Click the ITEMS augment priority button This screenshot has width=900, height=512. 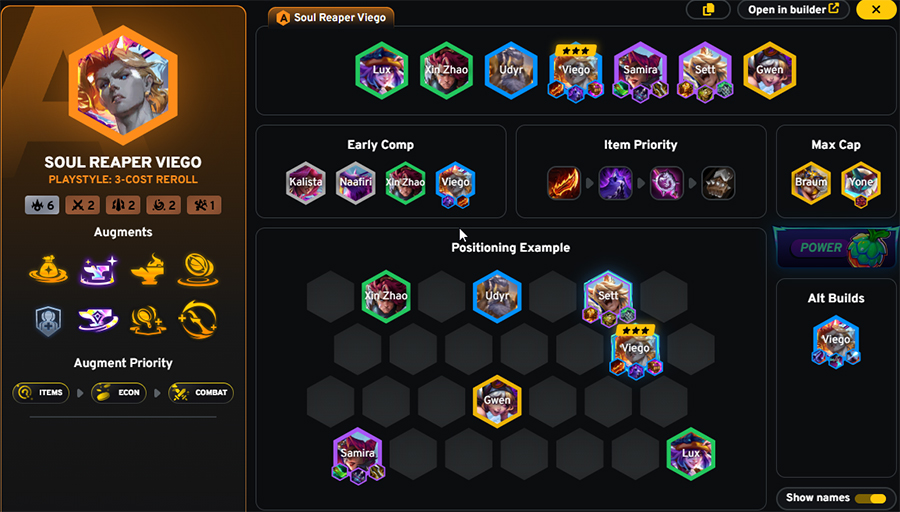click(x=41, y=393)
